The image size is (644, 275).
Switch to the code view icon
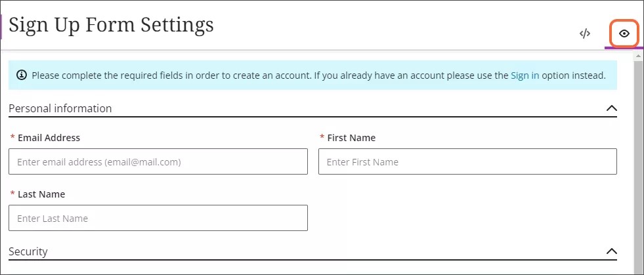[585, 33]
